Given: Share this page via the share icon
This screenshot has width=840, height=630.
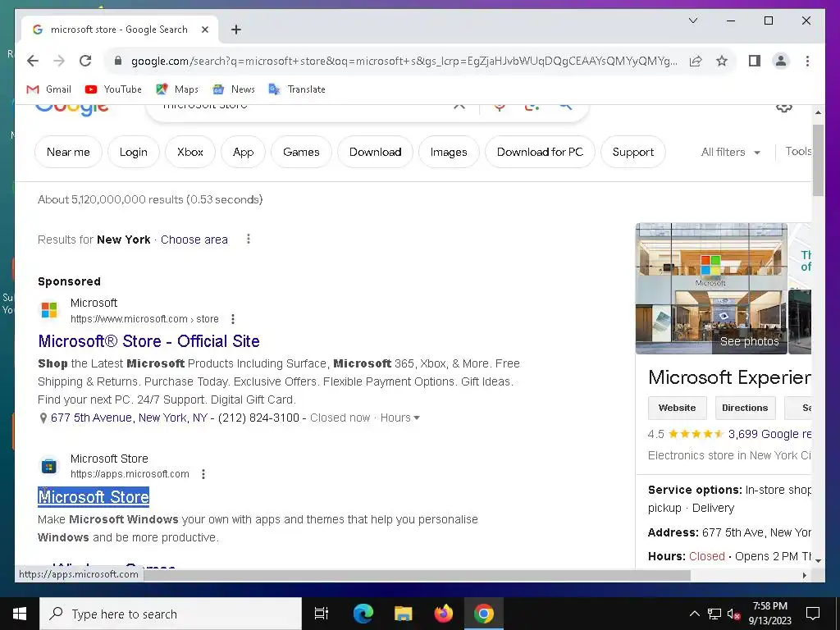Looking at the screenshot, I should tap(696, 61).
